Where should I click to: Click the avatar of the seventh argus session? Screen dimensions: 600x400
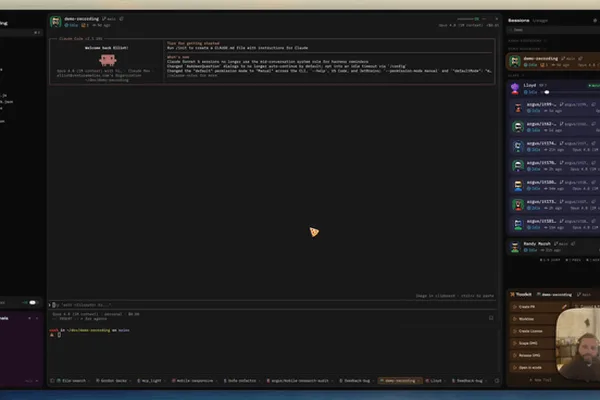point(518,225)
